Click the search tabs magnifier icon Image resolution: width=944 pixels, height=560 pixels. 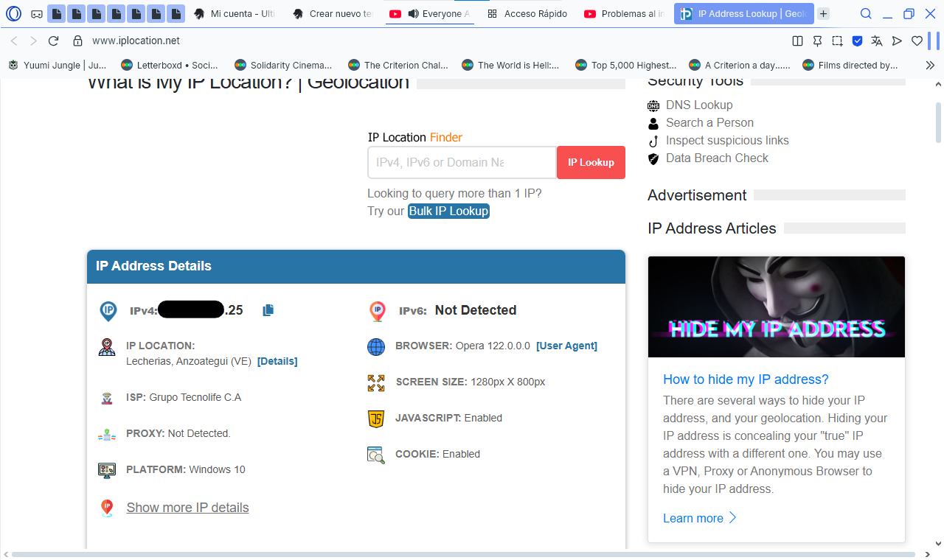click(867, 14)
